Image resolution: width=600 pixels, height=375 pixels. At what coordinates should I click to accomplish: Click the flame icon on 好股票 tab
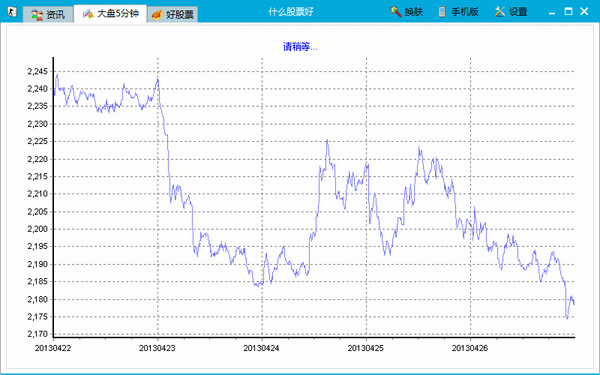click(157, 15)
